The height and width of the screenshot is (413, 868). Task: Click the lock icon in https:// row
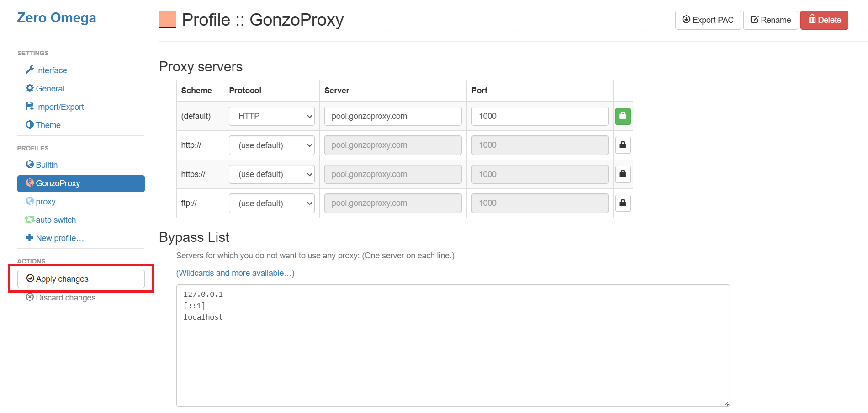click(623, 174)
